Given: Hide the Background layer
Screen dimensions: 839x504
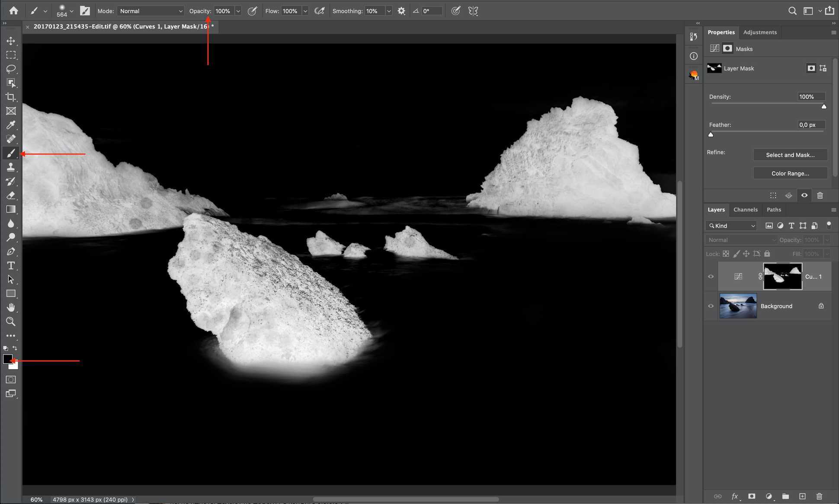Looking at the screenshot, I should point(711,306).
